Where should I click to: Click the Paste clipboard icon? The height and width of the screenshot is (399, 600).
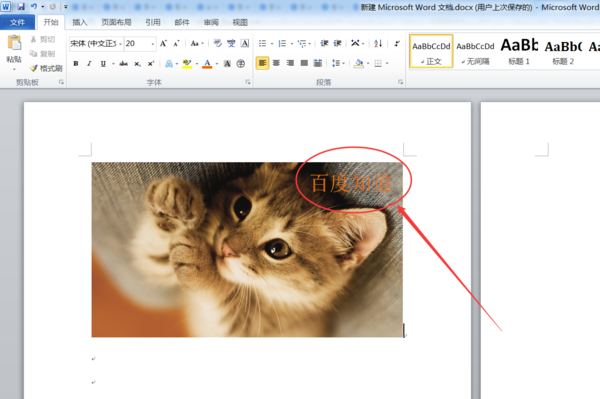click(14, 43)
